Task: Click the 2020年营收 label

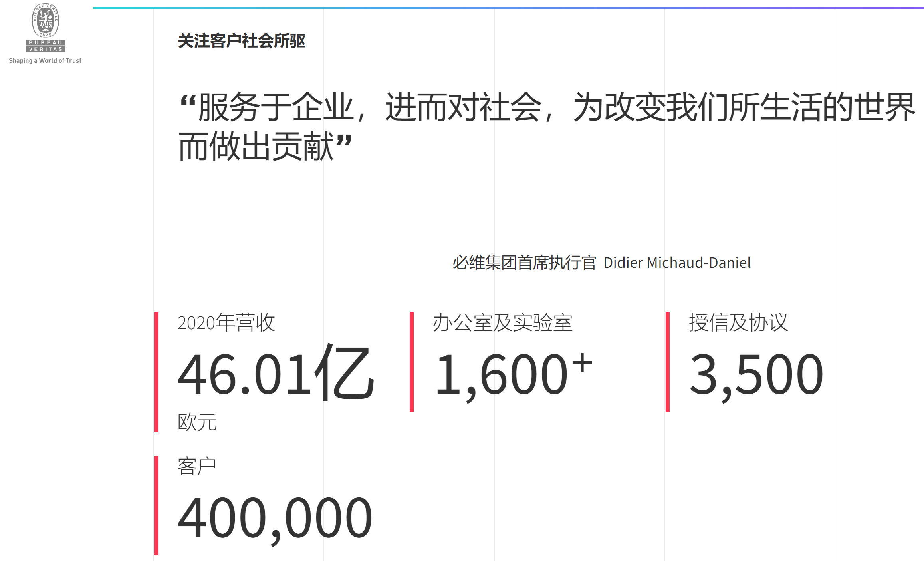Action: click(x=226, y=322)
